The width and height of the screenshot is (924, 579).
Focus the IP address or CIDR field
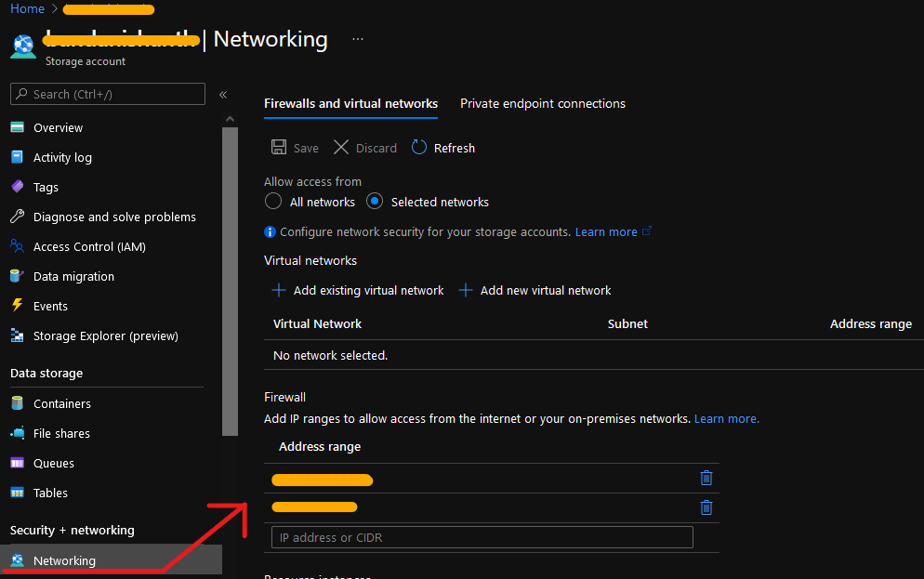click(482, 537)
